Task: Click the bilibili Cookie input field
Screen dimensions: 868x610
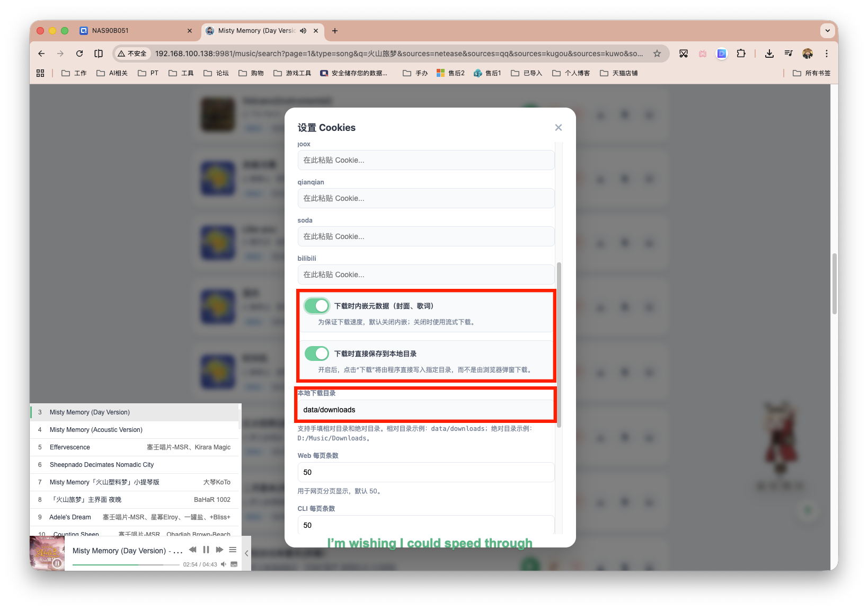Action: [x=426, y=275]
